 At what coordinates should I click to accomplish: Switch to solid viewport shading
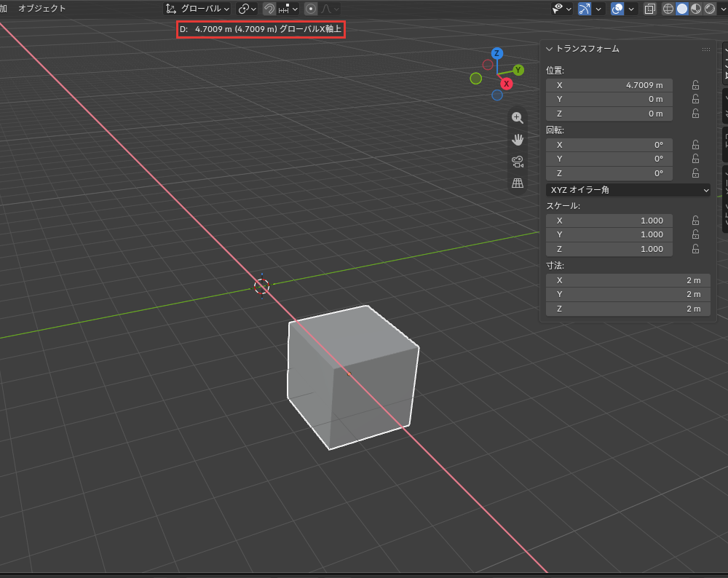coord(682,9)
